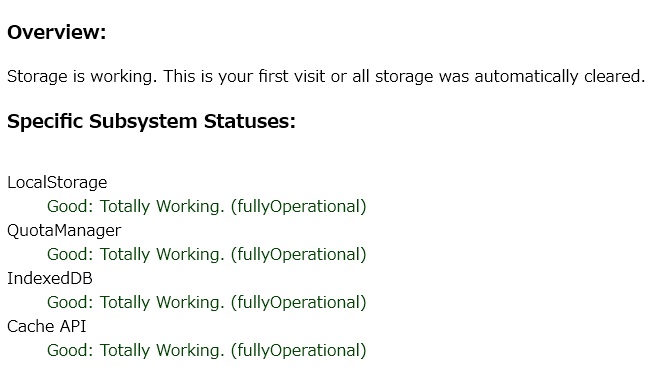The height and width of the screenshot is (382, 657).
Task: Click 'automatically cleared' in the overview text
Action: click(559, 77)
